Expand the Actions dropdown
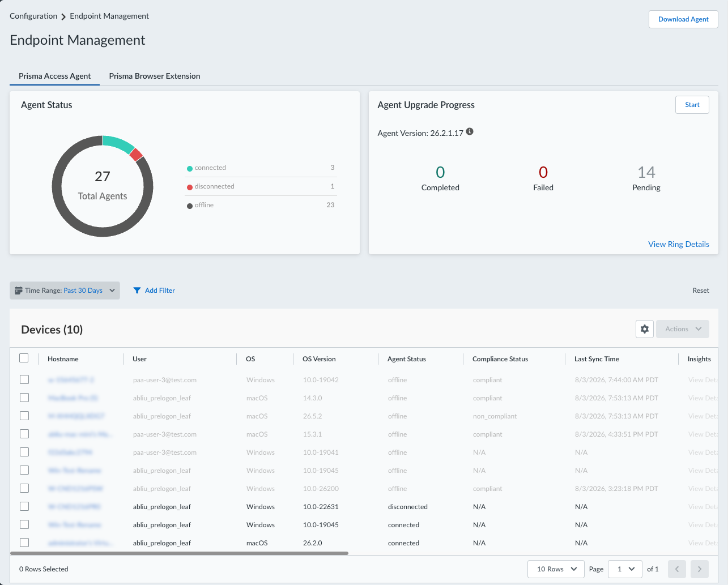The height and width of the screenshot is (585, 728). [683, 329]
